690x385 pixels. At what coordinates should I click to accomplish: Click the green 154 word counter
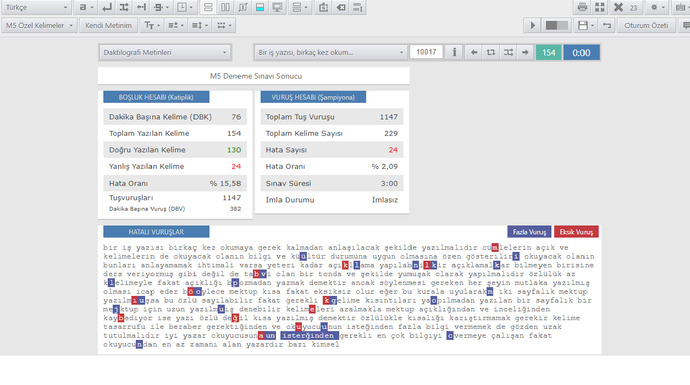tap(548, 52)
